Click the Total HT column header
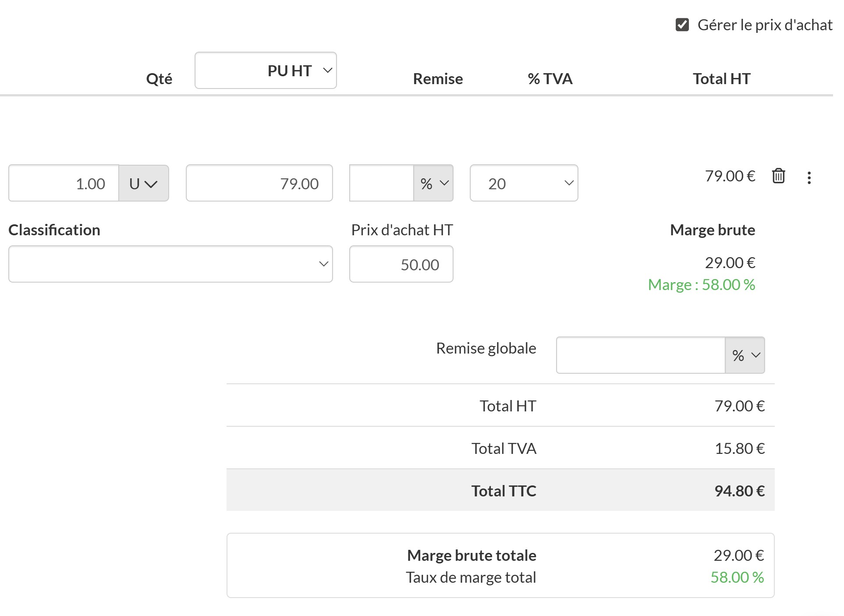Image resolution: width=844 pixels, height=616 pixels. click(x=721, y=79)
